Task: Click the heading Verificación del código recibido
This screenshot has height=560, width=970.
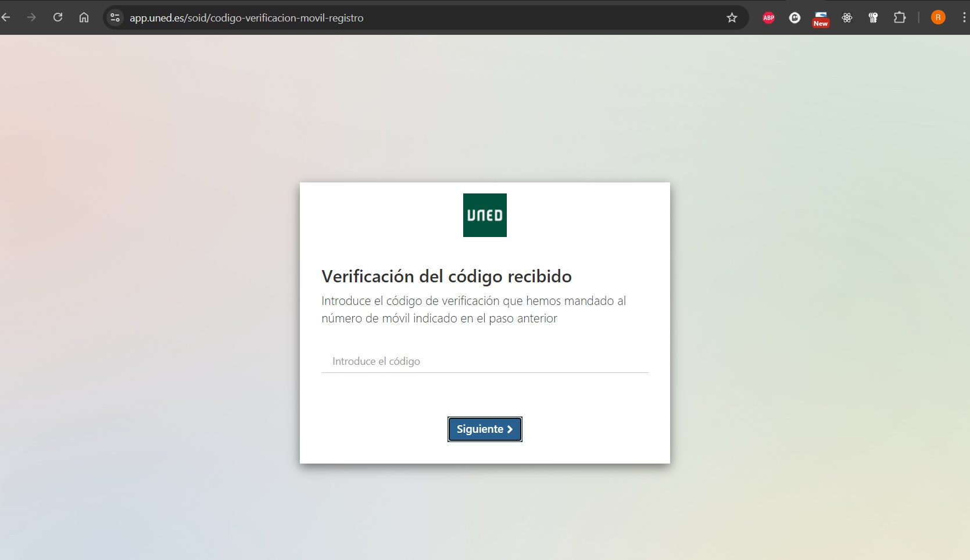Action: [446, 277]
